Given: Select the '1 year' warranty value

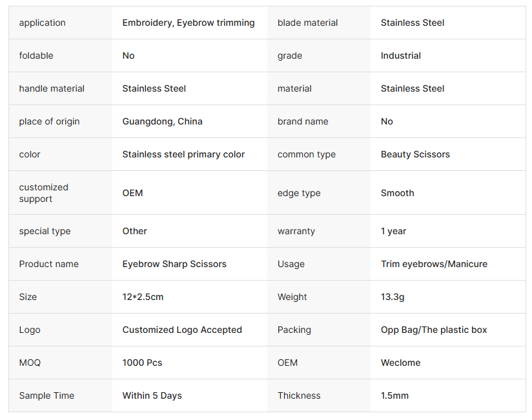Looking at the screenshot, I should tap(393, 231).
